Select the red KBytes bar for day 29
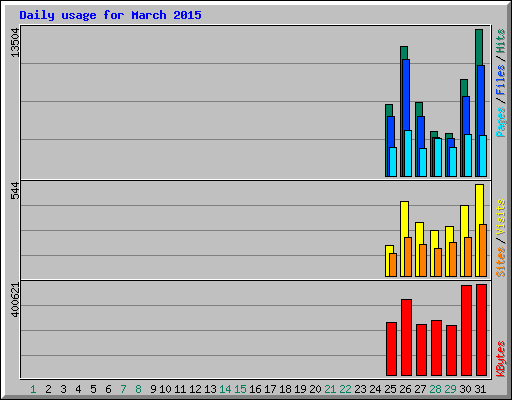The height and width of the screenshot is (400, 512). pyautogui.click(x=451, y=350)
